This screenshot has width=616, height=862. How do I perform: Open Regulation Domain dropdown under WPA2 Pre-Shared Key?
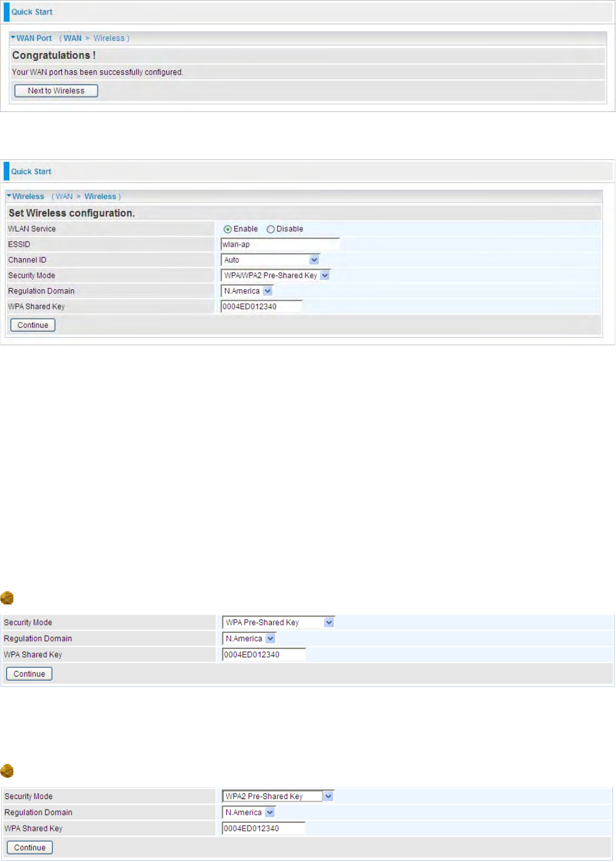(248, 812)
